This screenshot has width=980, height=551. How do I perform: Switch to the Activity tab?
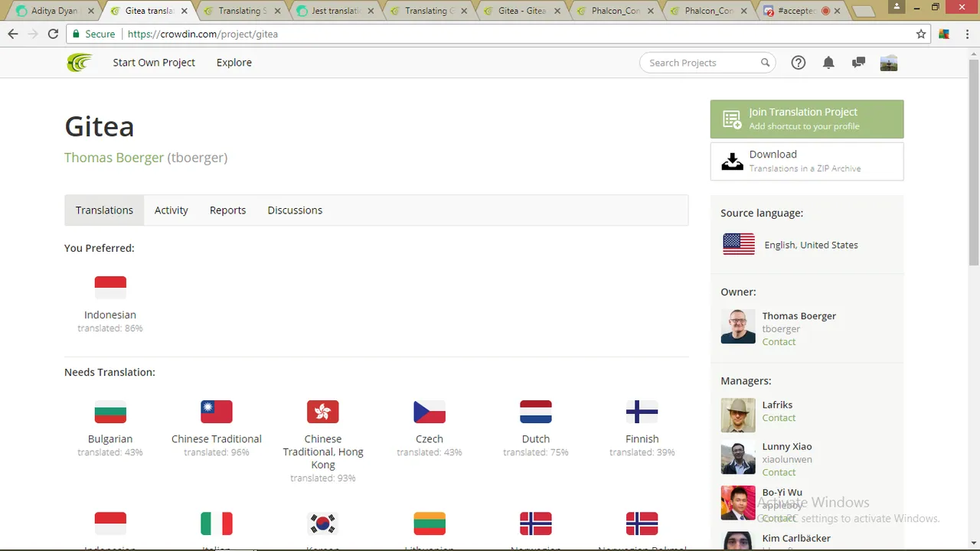[x=171, y=210]
